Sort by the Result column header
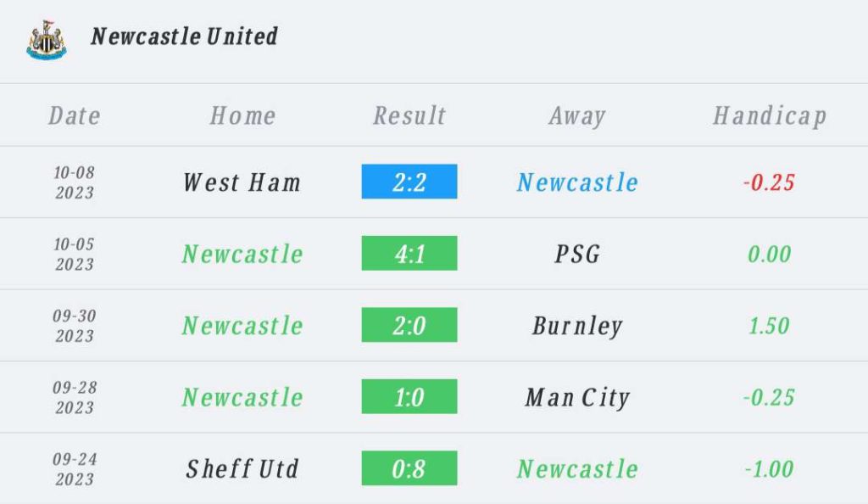Screen dimensions: 868x504 coord(409,115)
